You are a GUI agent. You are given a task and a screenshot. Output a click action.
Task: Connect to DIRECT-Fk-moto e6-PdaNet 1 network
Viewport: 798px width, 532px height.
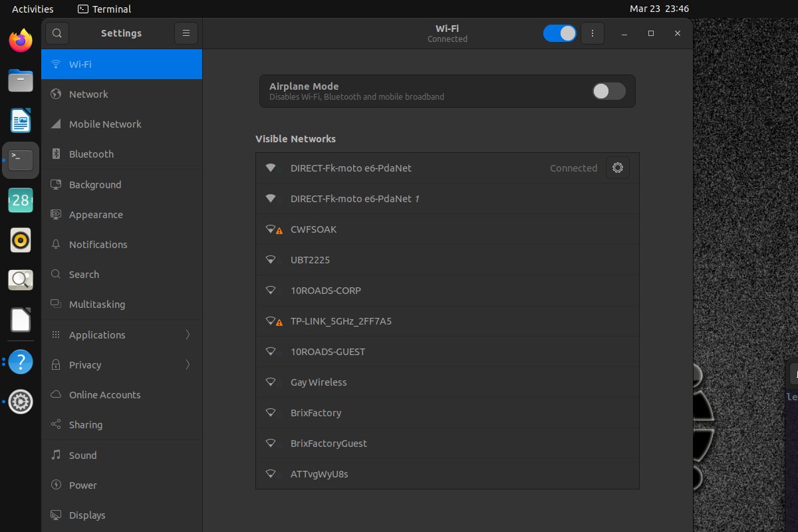pos(448,199)
